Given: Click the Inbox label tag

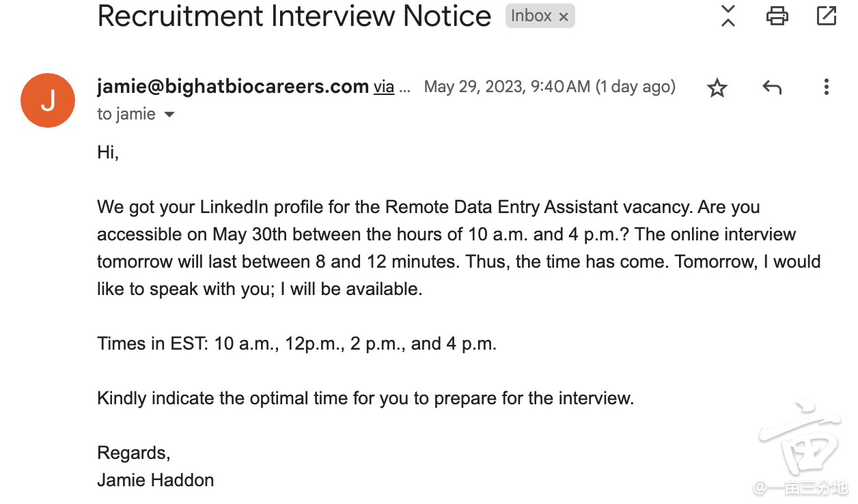Looking at the screenshot, I should [531, 16].
